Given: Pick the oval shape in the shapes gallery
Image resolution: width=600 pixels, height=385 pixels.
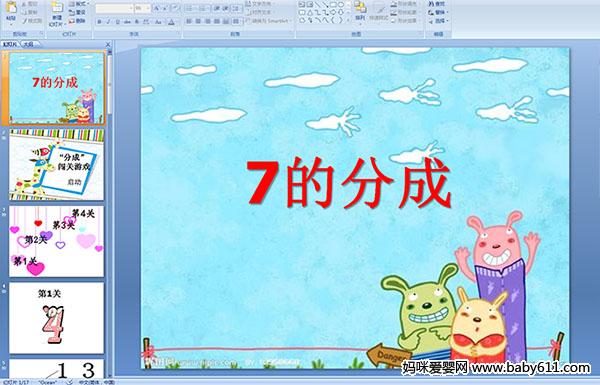Looking at the screenshot, I should (341, 5).
